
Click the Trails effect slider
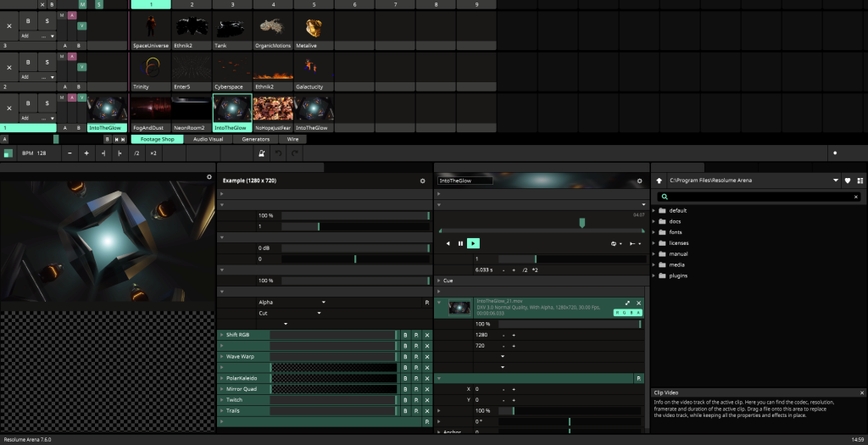(332, 410)
